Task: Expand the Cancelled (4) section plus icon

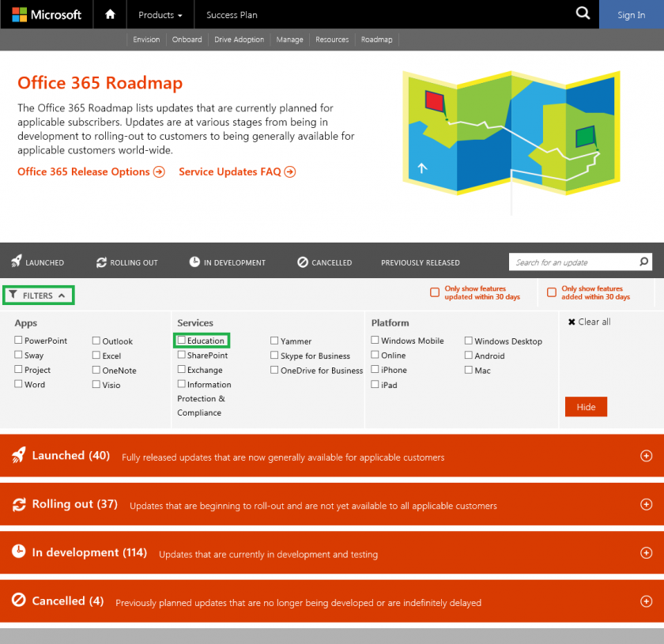Action: tap(647, 601)
